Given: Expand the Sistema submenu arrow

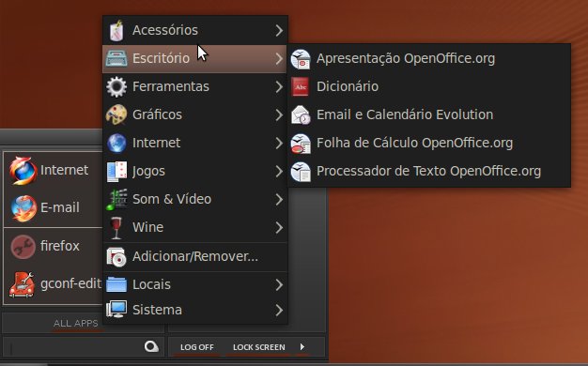Looking at the screenshot, I should point(279,310).
